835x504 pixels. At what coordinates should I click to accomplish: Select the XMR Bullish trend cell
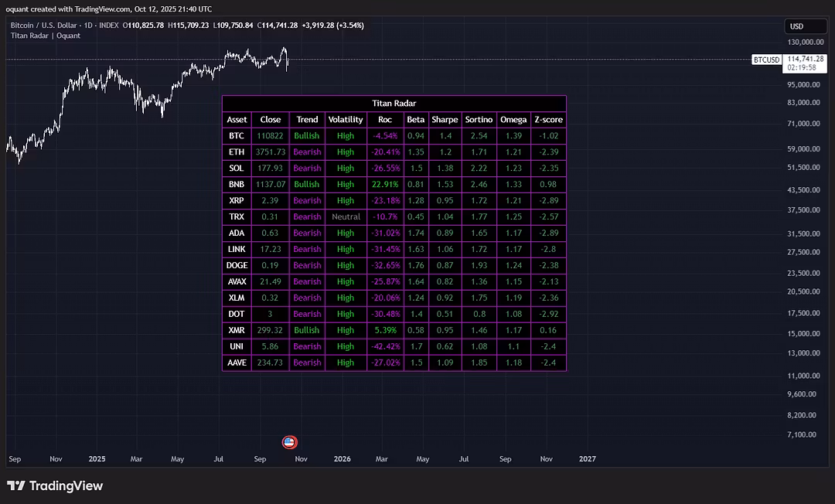coord(307,330)
